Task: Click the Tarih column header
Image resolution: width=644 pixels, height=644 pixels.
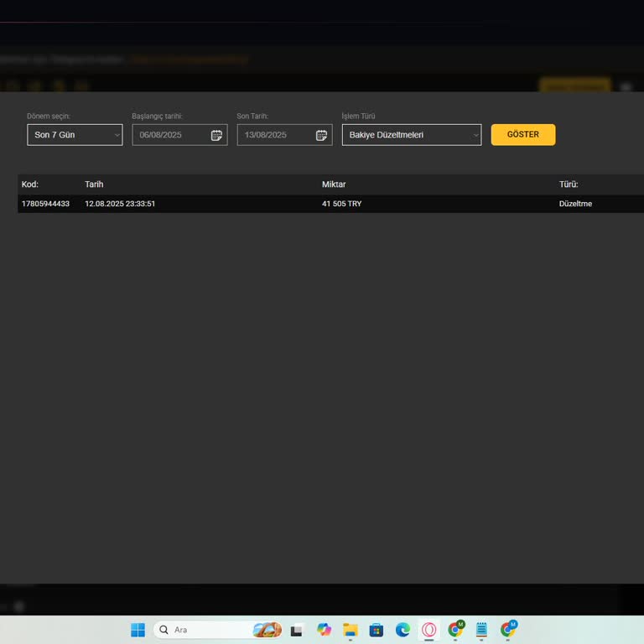Action: coord(94,184)
